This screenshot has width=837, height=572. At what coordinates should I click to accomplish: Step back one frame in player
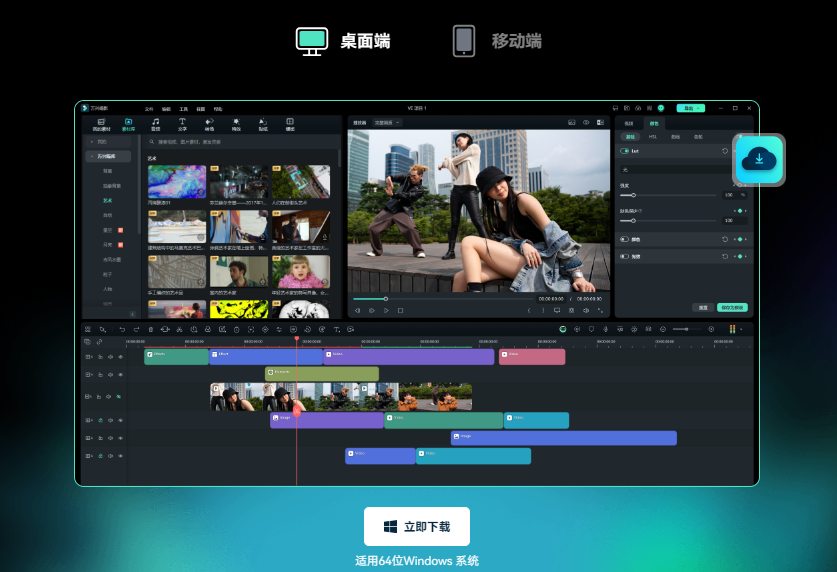pos(358,310)
